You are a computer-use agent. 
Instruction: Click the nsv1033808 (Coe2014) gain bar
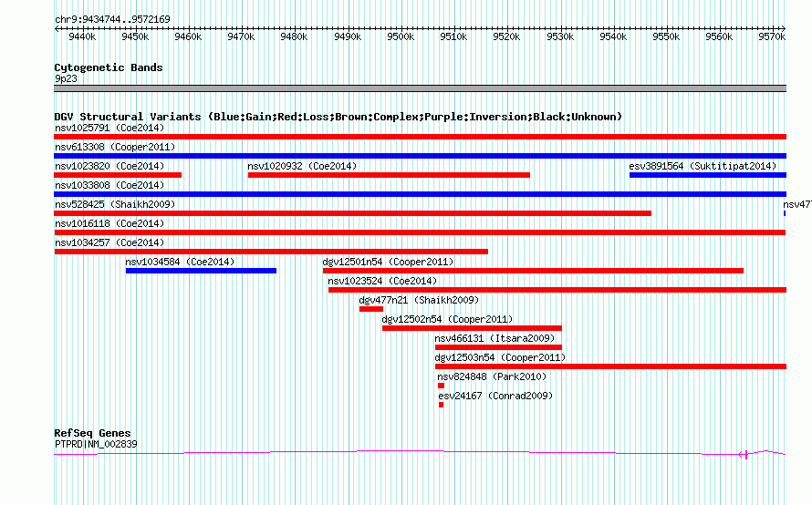click(x=420, y=194)
